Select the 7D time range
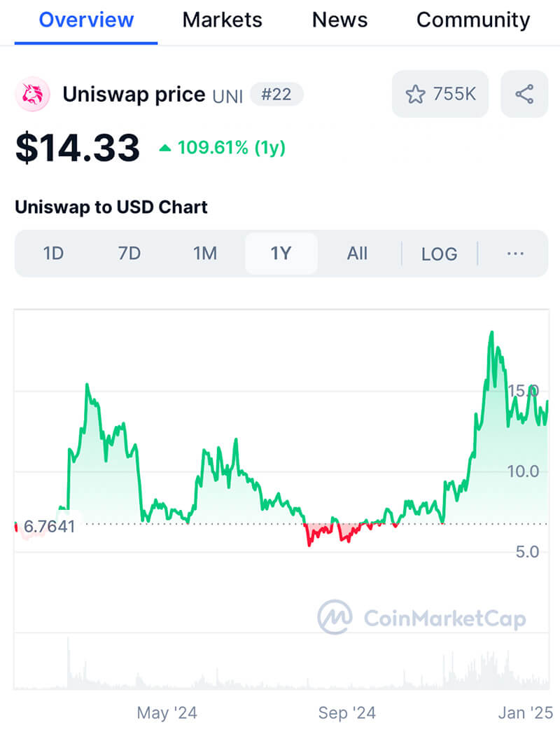The height and width of the screenshot is (732, 560). pos(129,254)
